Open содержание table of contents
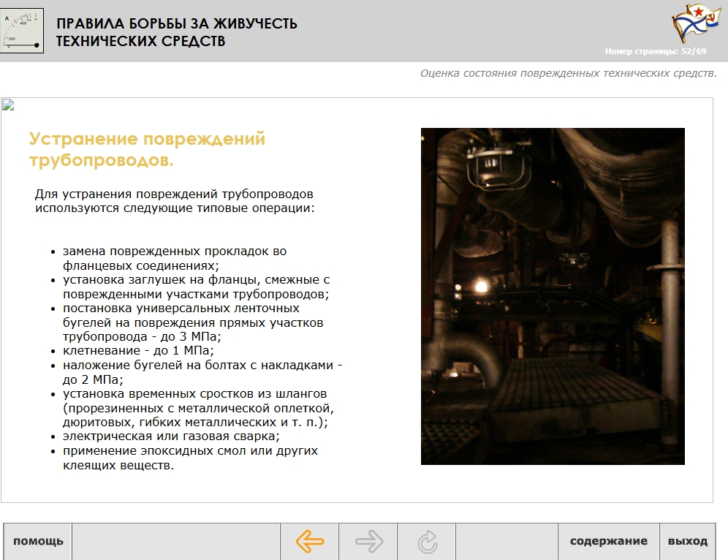The image size is (728, 560). (x=608, y=542)
